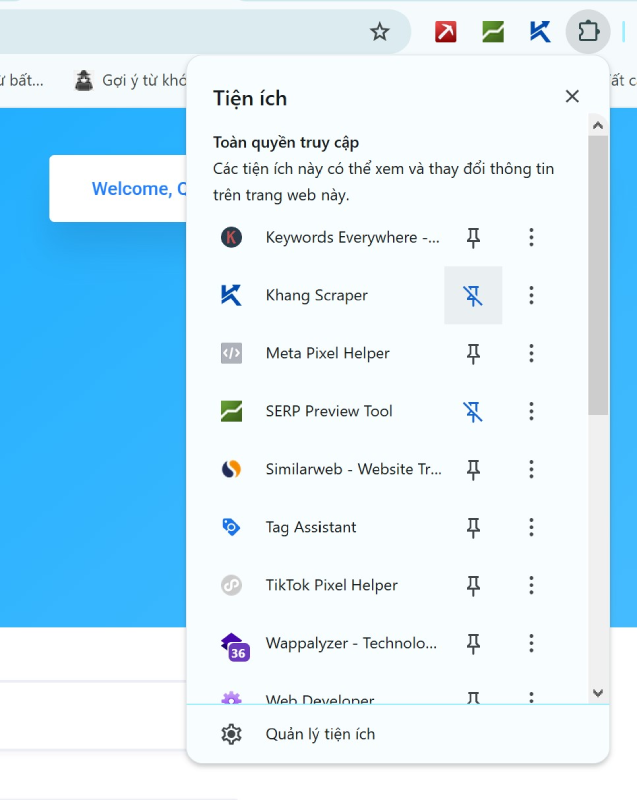
Task: Click the pinned Khang Scraper toolbar icon
Action: (540, 32)
